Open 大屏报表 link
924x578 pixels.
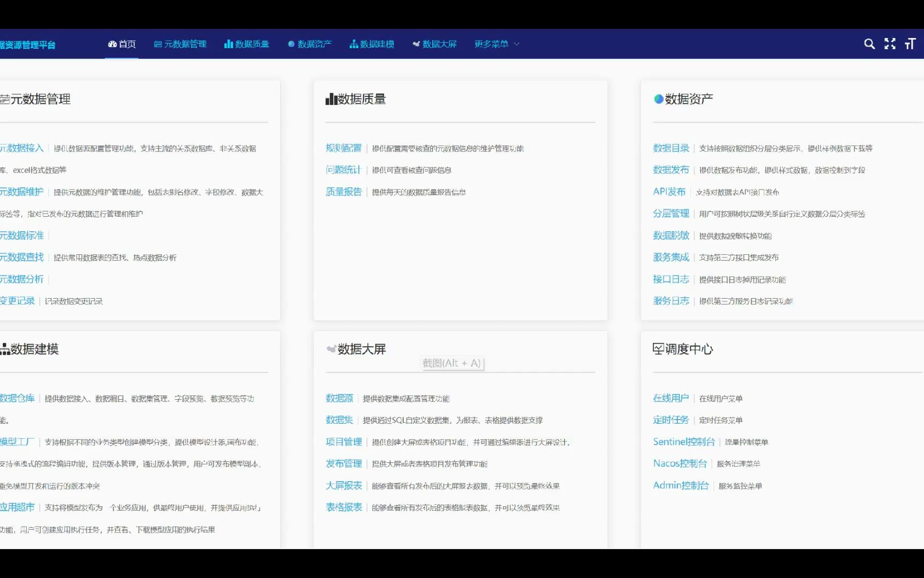pos(344,485)
